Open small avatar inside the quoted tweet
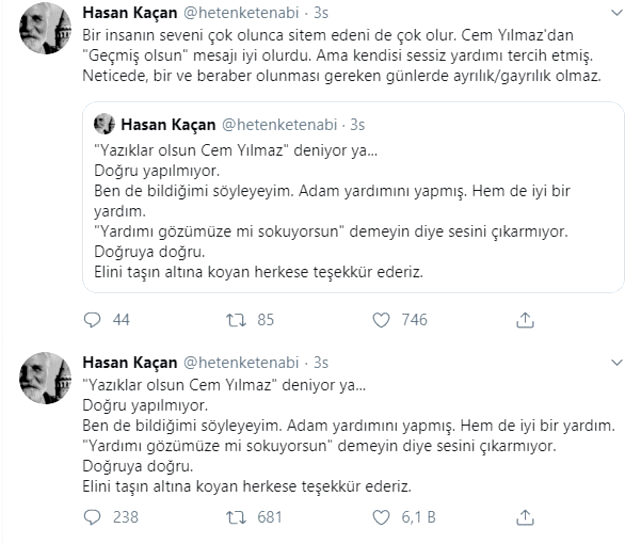The width and height of the screenshot is (640, 544). (101, 125)
